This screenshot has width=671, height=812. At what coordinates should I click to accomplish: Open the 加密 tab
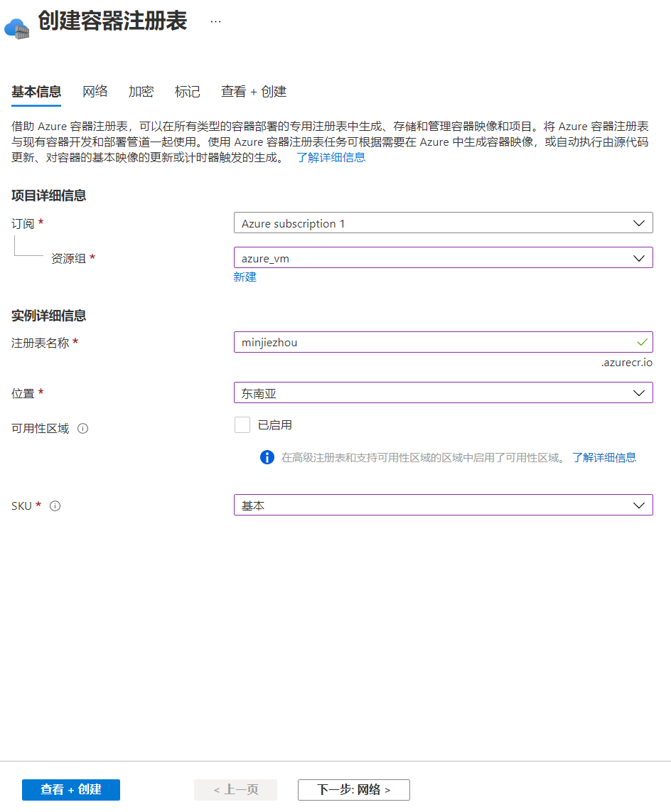point(141,92)
